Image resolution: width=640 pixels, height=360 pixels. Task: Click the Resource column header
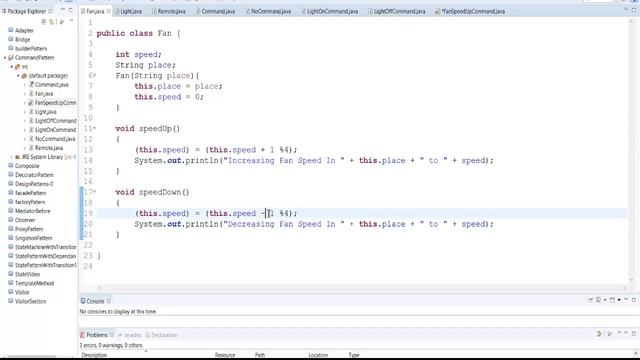225,355
